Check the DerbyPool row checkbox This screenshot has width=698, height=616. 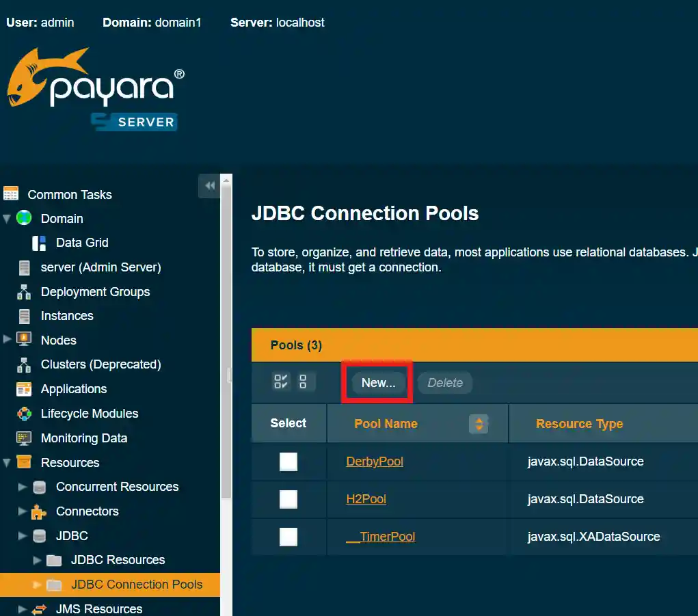[288, 461]
